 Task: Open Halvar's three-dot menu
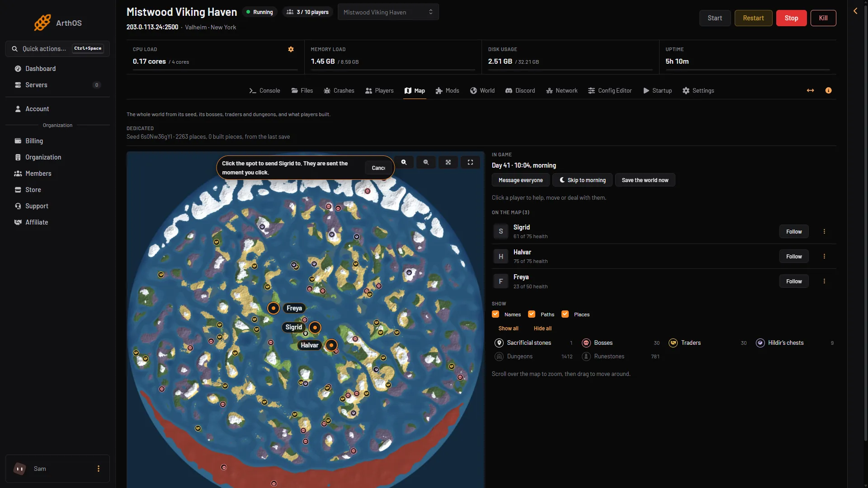click(824, 256)
